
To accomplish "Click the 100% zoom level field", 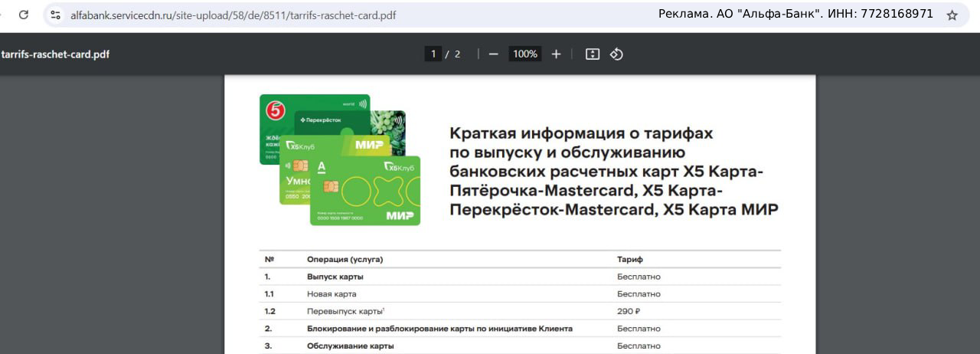I will 525,54.
